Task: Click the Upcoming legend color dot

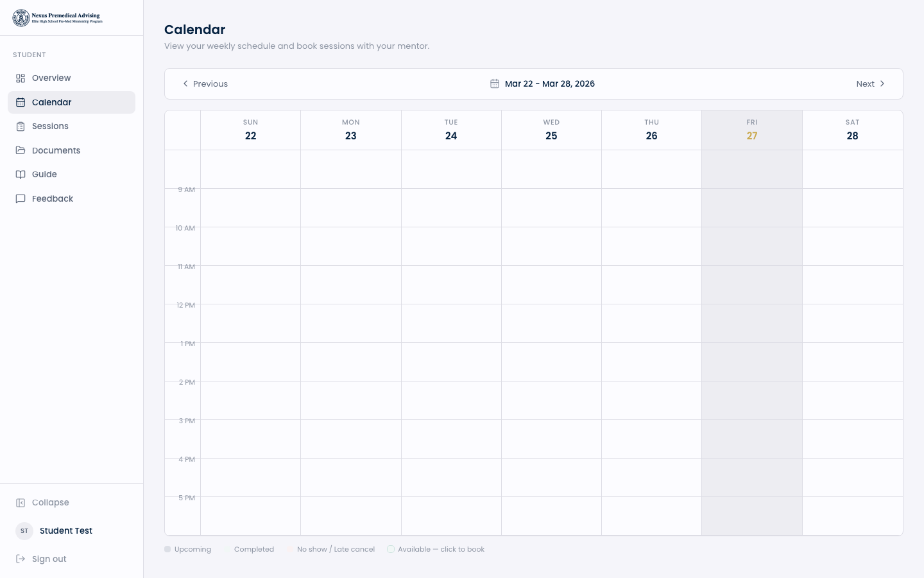Action: point(167,549)
